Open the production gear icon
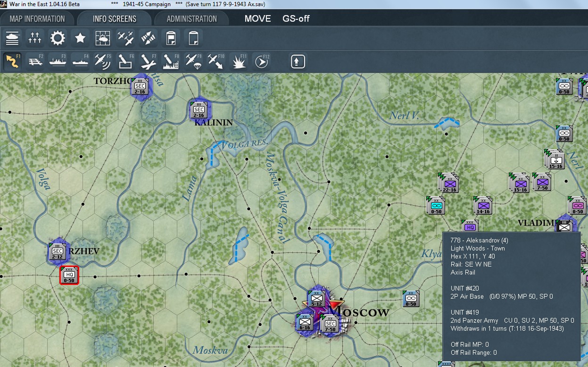The height and width of the screenshot is (367, 588). tap(58, 38)
